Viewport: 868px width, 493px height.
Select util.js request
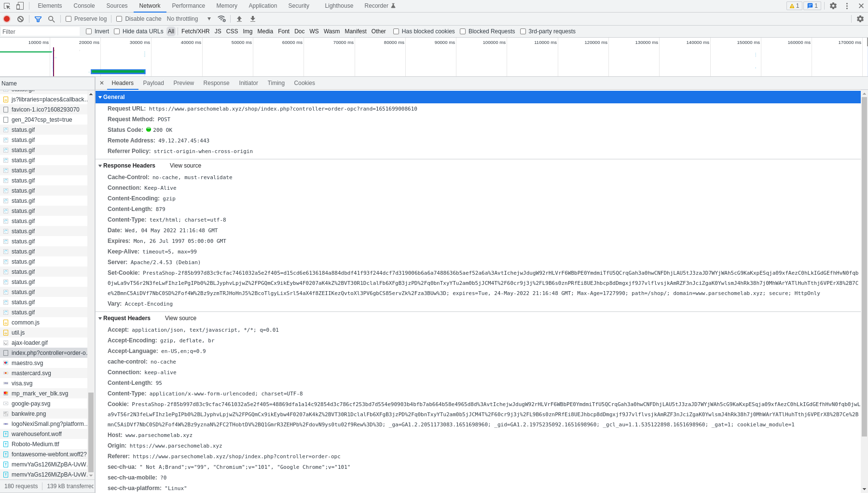click(x=44, y=333)
